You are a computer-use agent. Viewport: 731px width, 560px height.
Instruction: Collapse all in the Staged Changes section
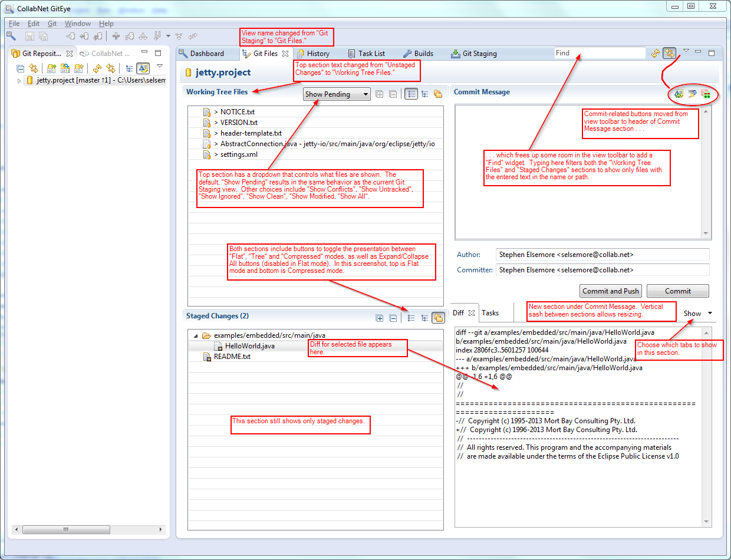(393, 318)
